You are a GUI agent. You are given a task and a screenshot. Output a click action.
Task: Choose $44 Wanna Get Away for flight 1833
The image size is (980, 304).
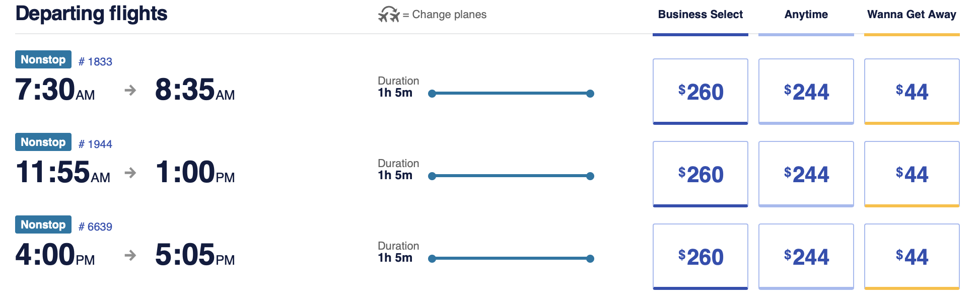click(x=912, y=92)
